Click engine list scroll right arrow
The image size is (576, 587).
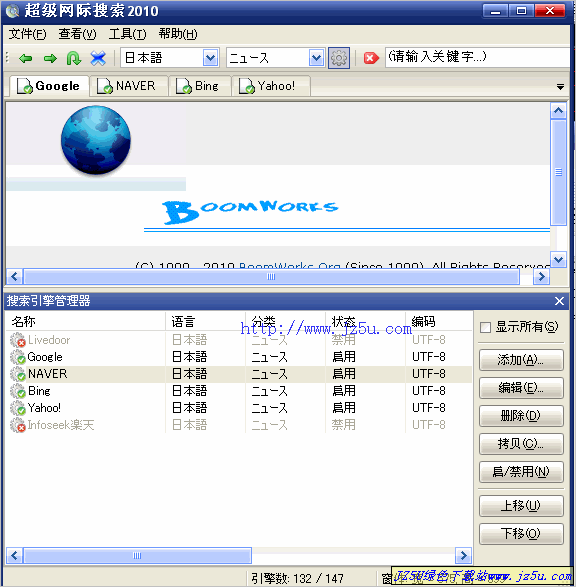tap(463, 556)
